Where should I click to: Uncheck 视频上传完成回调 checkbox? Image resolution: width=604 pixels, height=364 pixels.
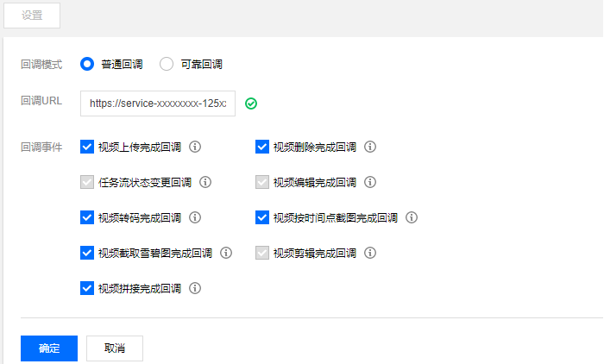pos(87,147)
